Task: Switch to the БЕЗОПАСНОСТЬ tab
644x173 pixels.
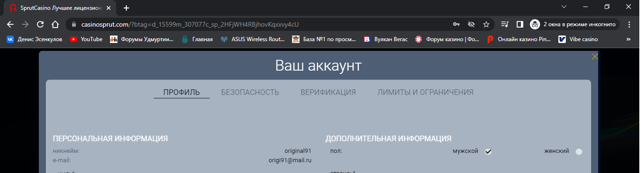Action: tap(250, 92)
